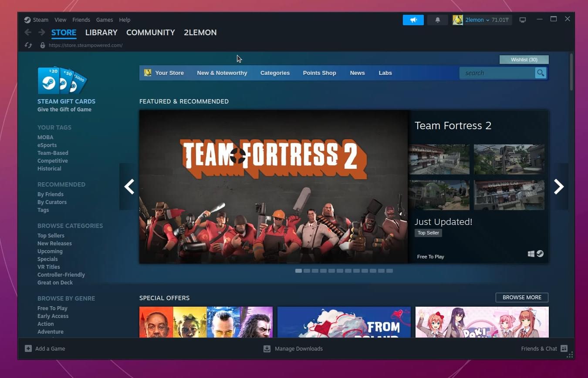Open the eSports tag link
Viewport: 588px width, 378px height.
tap(47, 145)
